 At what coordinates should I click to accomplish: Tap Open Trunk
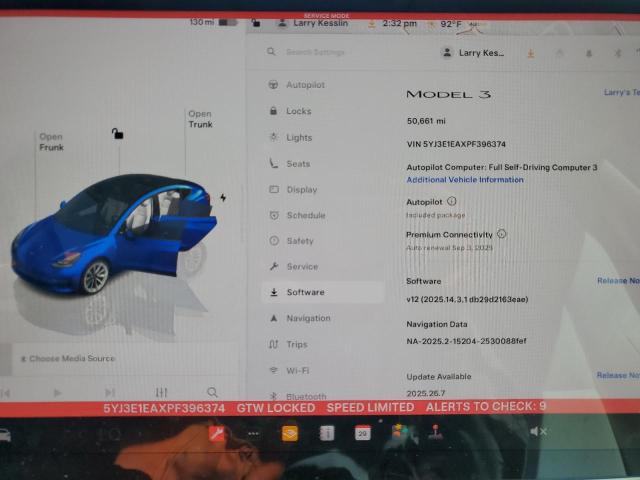[x=200, y=119]
